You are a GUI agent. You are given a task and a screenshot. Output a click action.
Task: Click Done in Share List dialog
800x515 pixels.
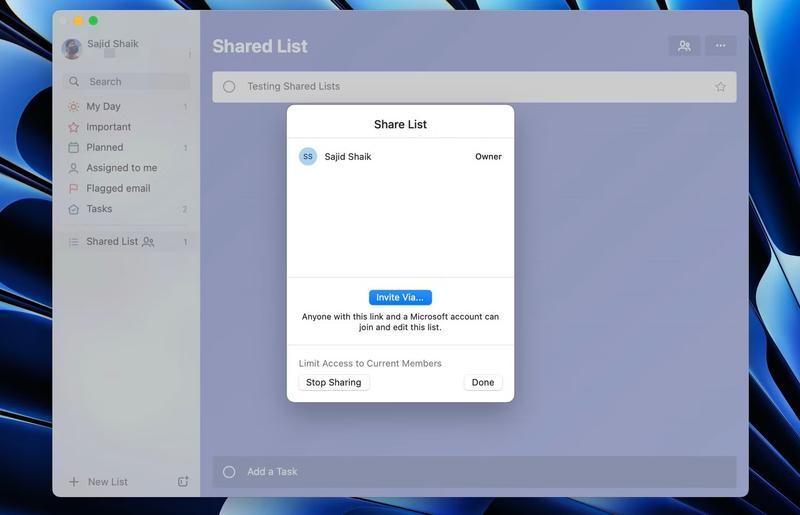[483, 382]
